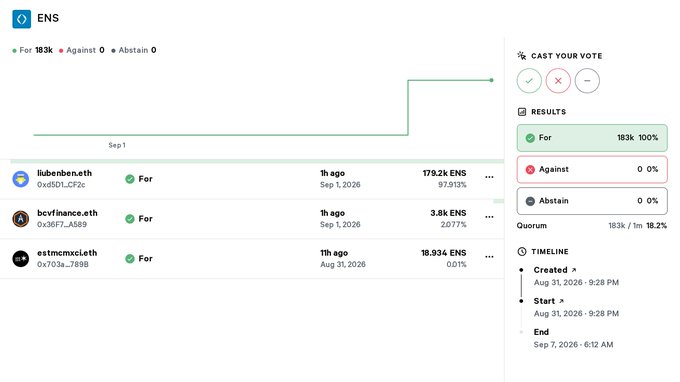Click the End date Sep 7, 2026
The image size is (680, 382).
coord(573,345)
